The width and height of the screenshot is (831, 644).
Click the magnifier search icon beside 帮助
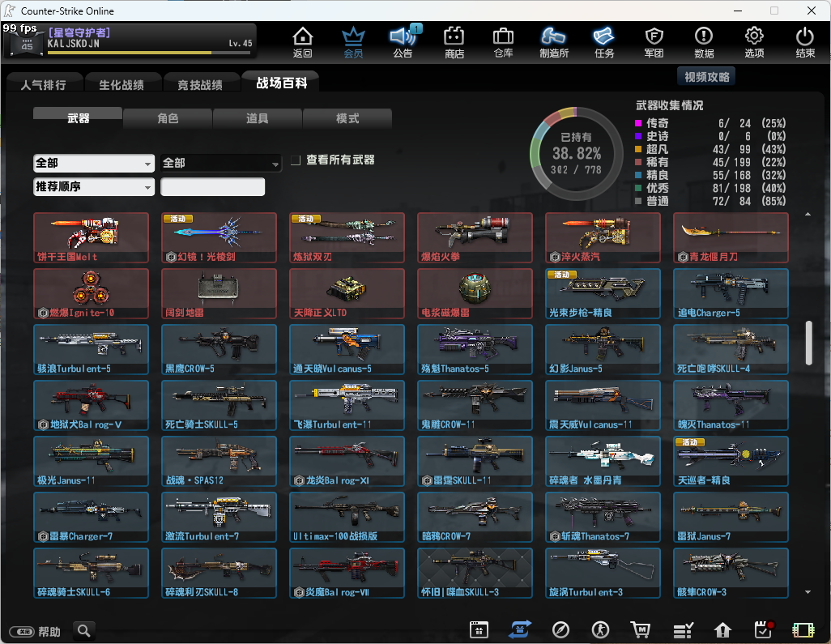coord(84,630)
